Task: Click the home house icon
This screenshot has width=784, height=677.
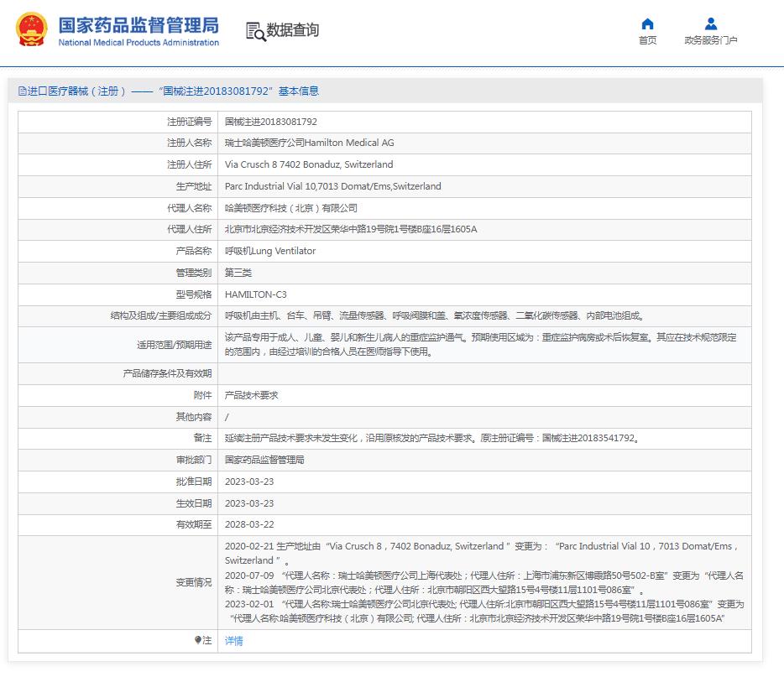Action: tap(647, 23)
